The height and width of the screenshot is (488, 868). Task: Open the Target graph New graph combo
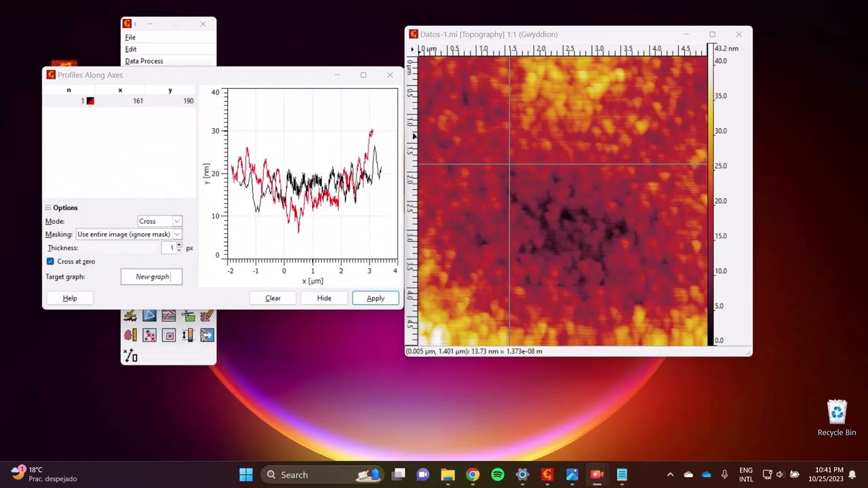[x=152, y=277]
